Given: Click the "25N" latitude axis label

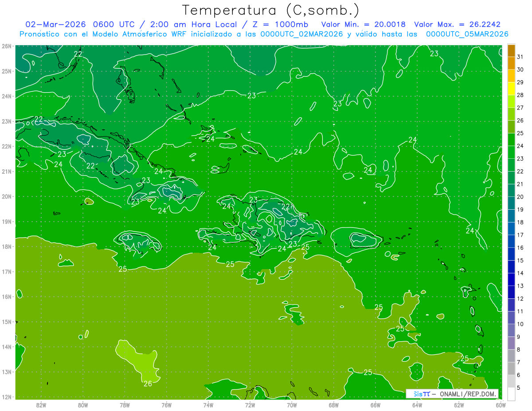Looking at the screenshot, I should [7, 71].
